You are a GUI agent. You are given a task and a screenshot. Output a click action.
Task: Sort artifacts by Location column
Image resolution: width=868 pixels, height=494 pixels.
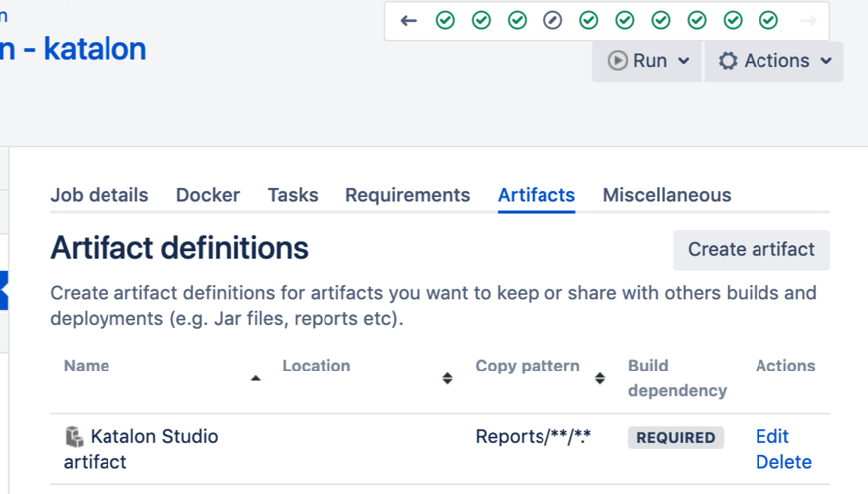[x=447, y=378]
